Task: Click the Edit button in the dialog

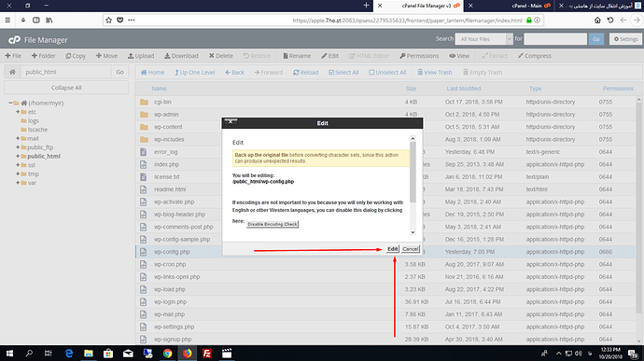Action: [x=392, y=249]
